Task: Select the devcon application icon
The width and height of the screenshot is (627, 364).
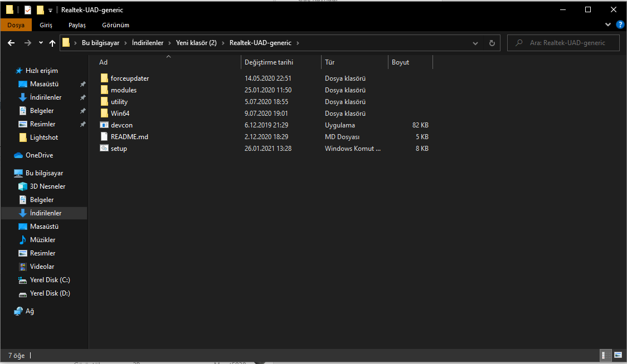Action: pos(104,125)
